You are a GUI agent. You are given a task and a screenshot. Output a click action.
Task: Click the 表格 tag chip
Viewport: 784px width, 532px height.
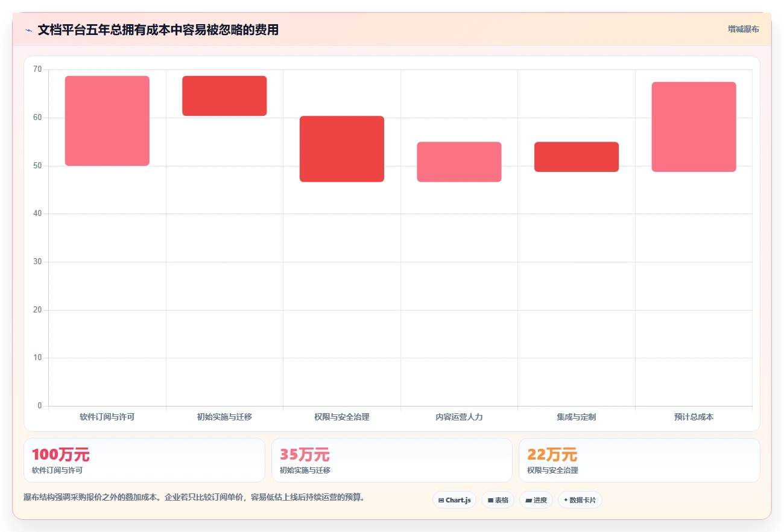[498, 500]
